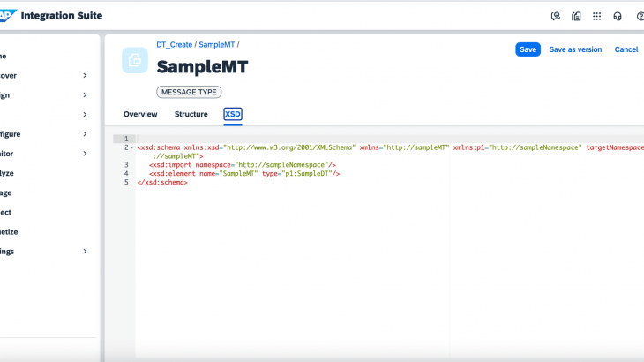644x362 pixels.
Task: Cancel editing the message type
Action: (625, 49)
